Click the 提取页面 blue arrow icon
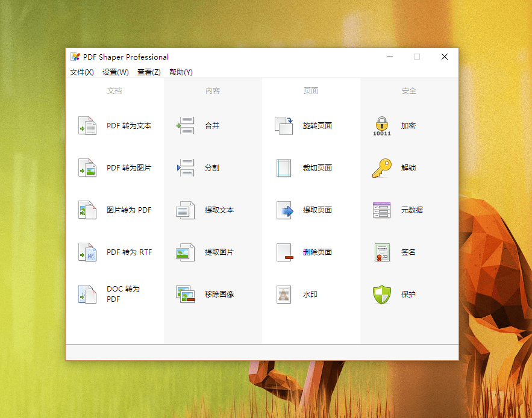The height and width of the screenshot is (418, 532). coord(284,210)
